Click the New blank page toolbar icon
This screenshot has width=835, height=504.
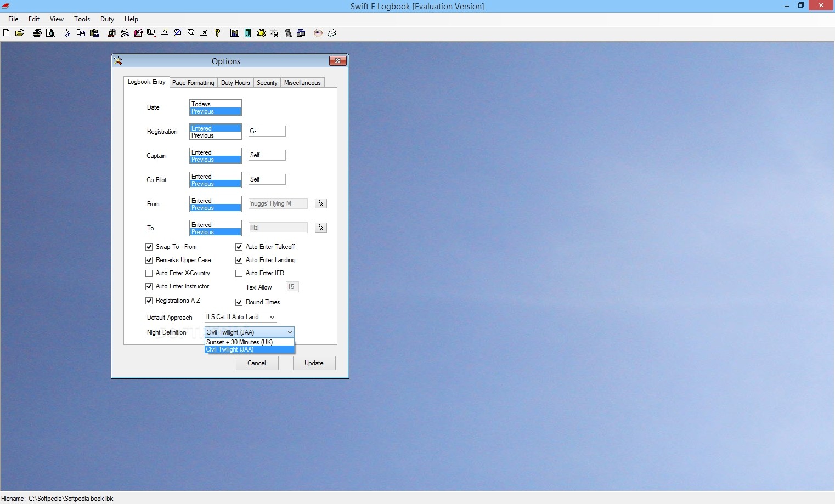point(6,33)
